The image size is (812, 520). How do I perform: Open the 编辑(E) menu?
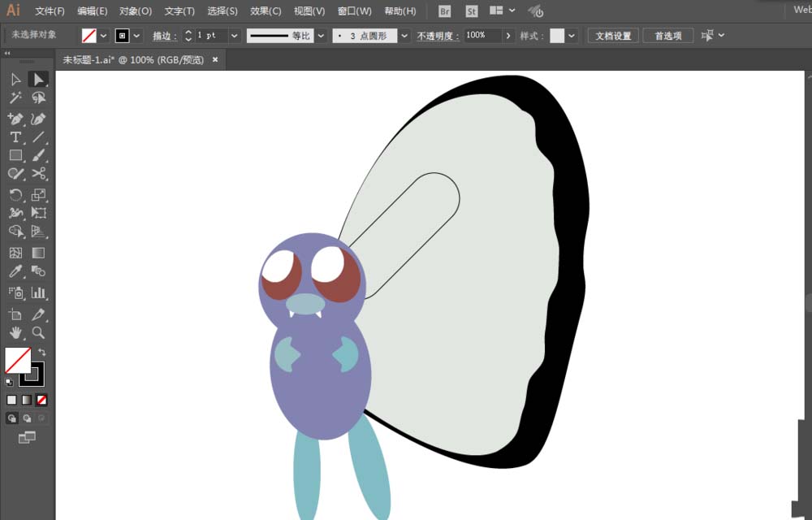[x=93, y=11]
